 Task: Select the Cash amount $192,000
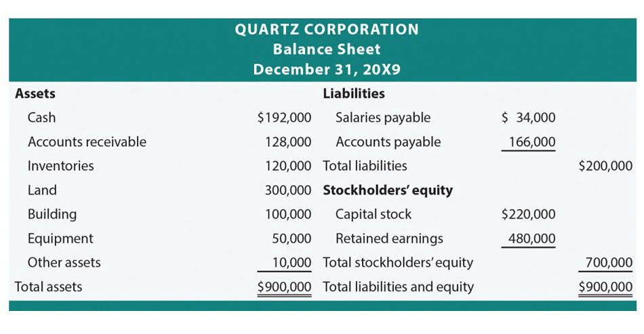(x=284, y=117)
